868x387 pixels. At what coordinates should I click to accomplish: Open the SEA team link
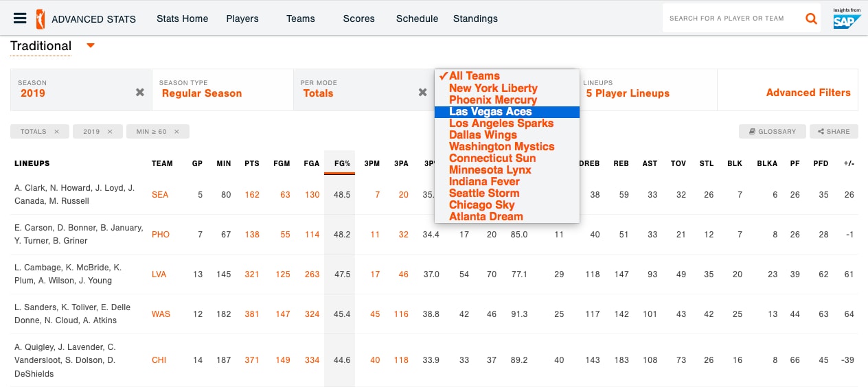click(x=160, y=195)
